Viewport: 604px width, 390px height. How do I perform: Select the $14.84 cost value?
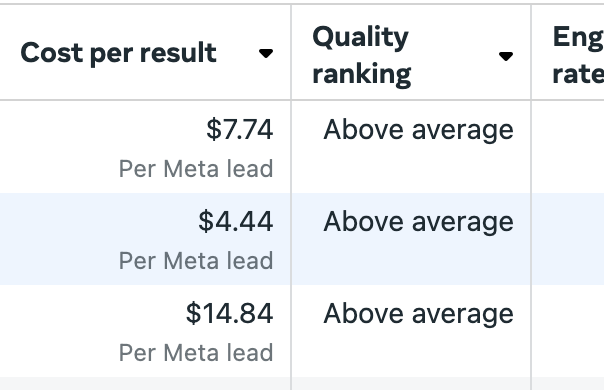[x=230, y=313]
